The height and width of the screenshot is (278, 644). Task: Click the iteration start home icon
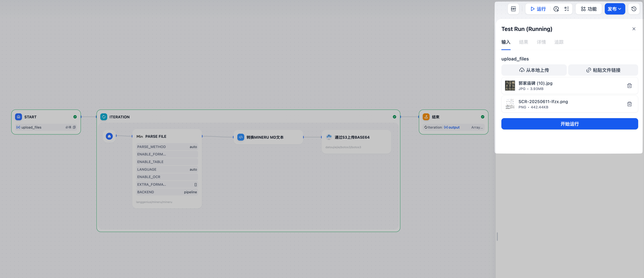tap(109, 136)
